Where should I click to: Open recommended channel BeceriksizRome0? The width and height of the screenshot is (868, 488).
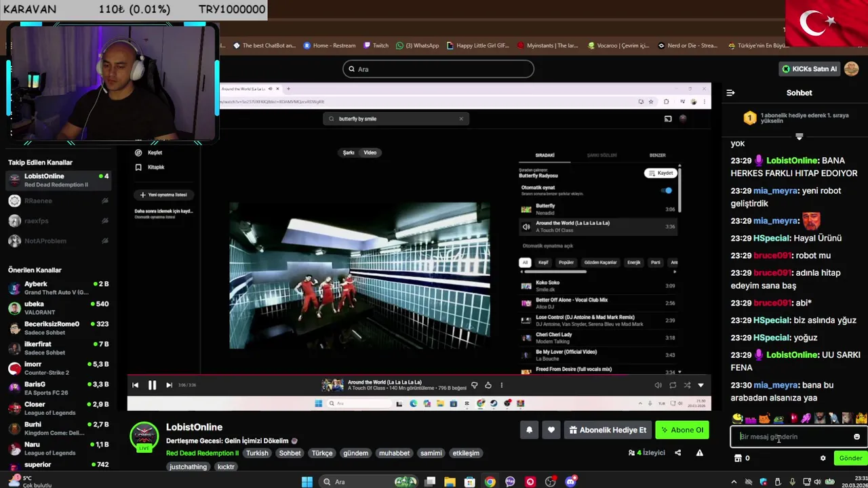click(58, 328)
